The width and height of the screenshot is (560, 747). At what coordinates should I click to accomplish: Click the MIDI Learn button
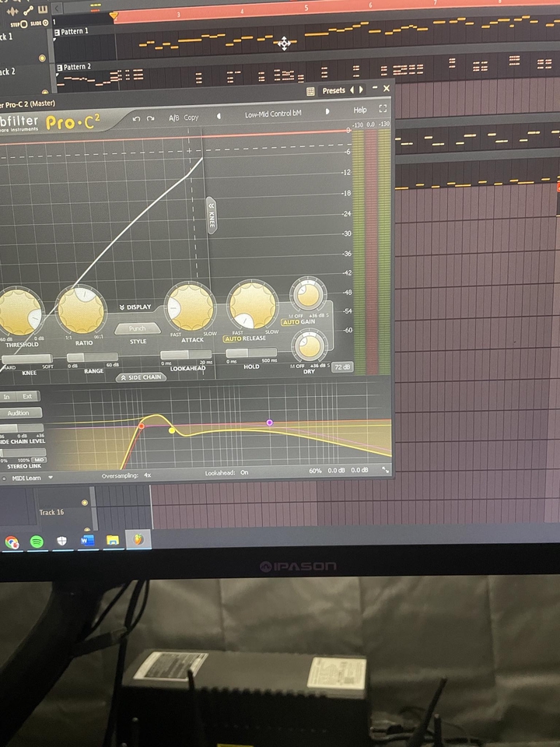pos(26,479)
